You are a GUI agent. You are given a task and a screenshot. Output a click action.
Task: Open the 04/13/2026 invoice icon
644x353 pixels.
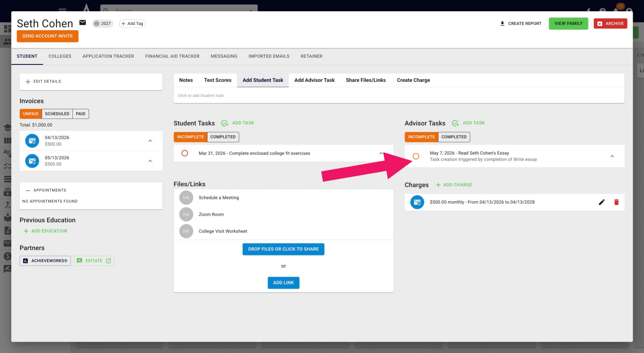tap(32, 141)
